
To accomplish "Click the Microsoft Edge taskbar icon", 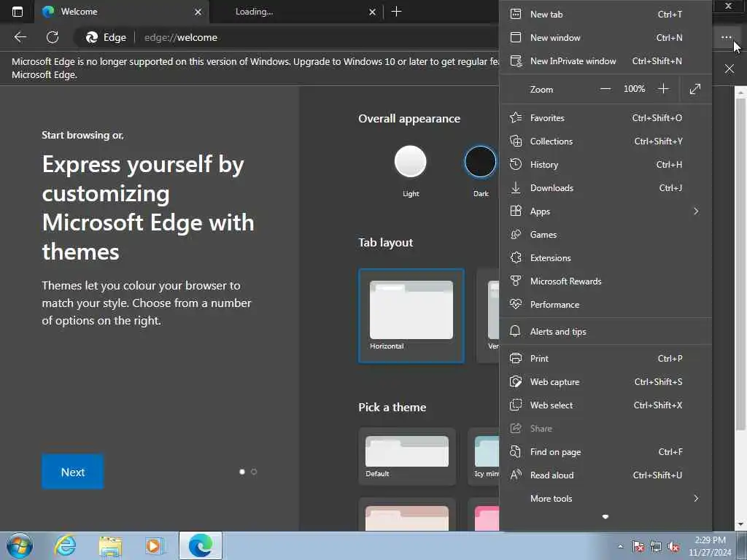I will [x=201, y=545].
